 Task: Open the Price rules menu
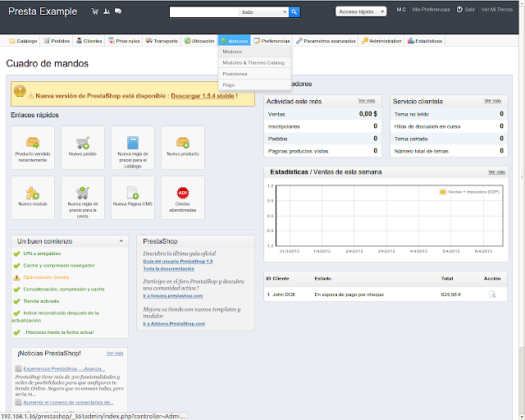click(x=124, y=41)
